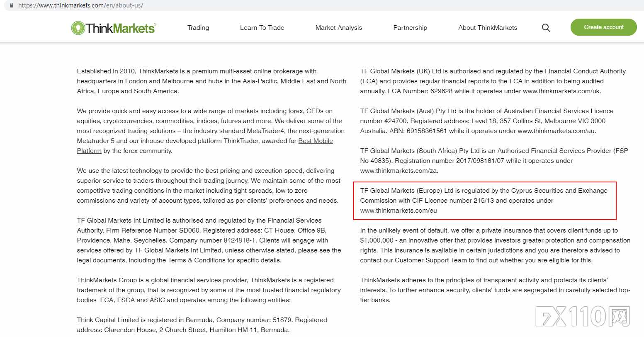Click the address bar padlock icon
The width and height of the screenshot is (644, 337).
[11, 5]
